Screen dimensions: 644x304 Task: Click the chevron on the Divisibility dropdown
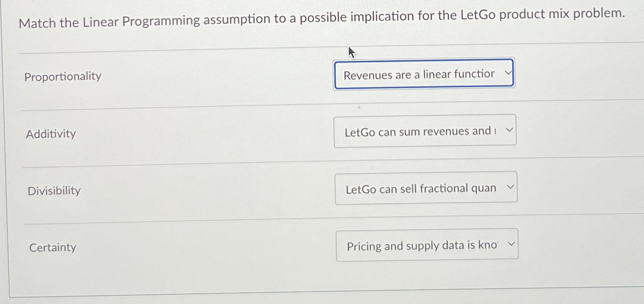(510, 187)
